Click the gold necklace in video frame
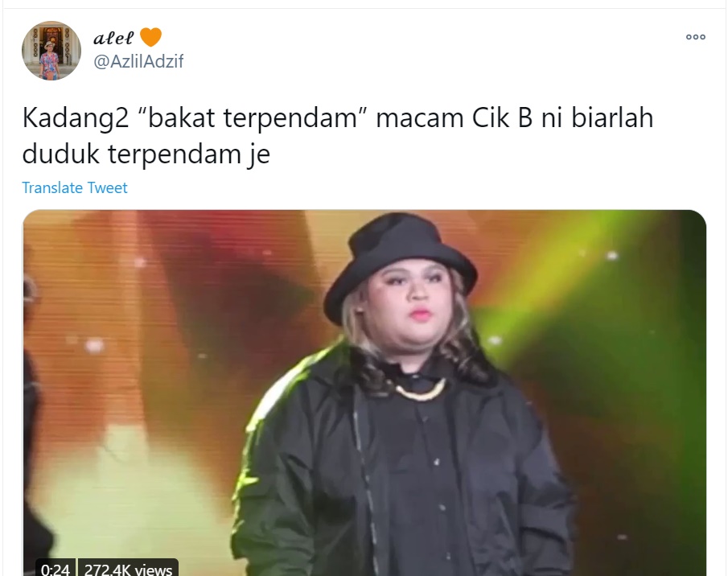 tap(420, 391)
